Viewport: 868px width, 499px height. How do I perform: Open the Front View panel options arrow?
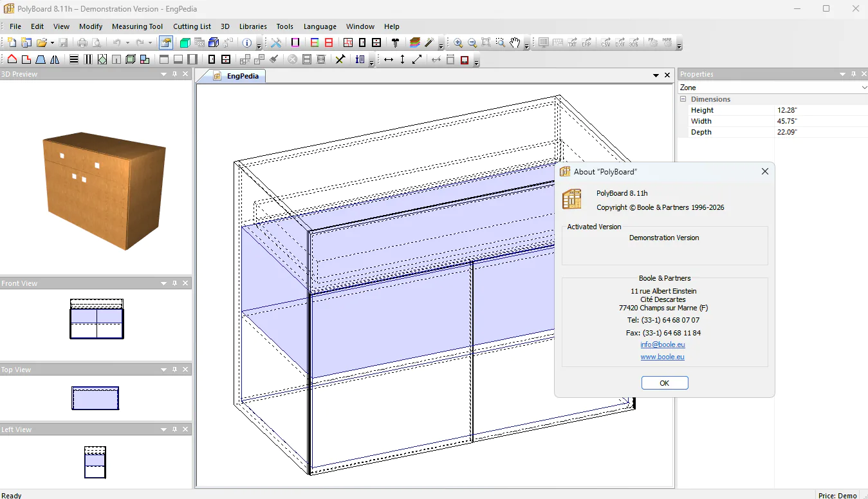[x=164, y=283]
